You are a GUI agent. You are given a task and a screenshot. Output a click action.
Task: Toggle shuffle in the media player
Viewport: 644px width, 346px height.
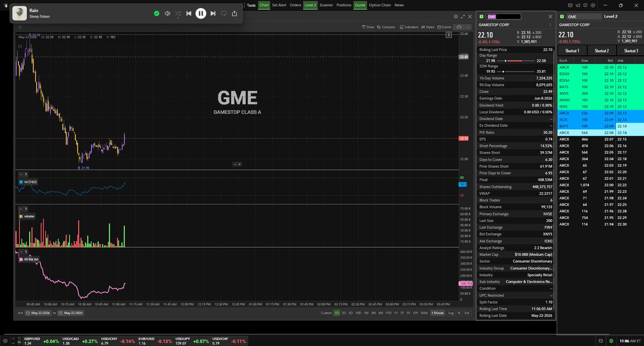(178, 13)
